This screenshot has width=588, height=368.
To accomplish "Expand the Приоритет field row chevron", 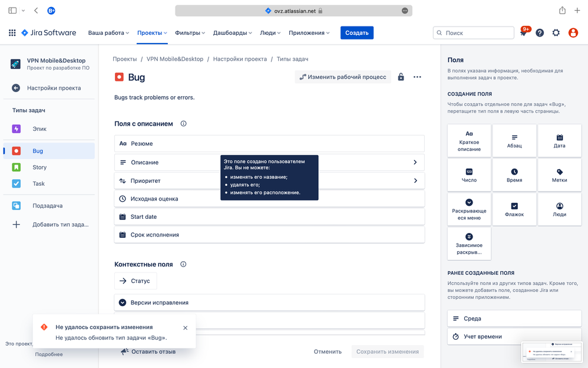I will click(415, 180).
